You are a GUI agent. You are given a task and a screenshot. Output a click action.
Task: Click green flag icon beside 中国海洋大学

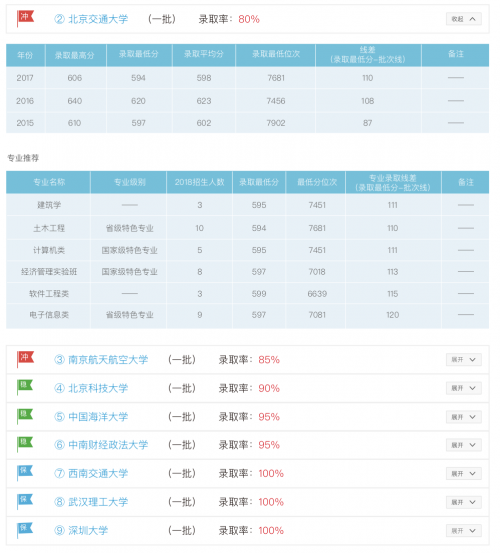point(25,416)
